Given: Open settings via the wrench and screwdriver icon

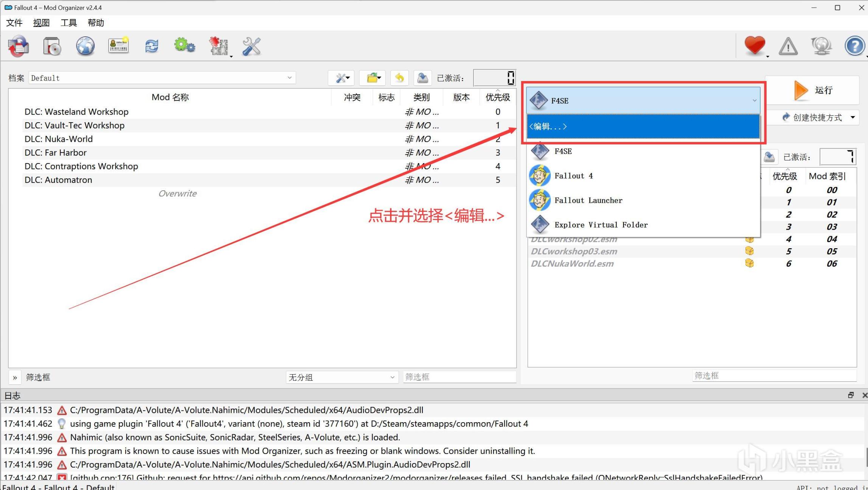Looking at the screenshot, I should 252,46.
